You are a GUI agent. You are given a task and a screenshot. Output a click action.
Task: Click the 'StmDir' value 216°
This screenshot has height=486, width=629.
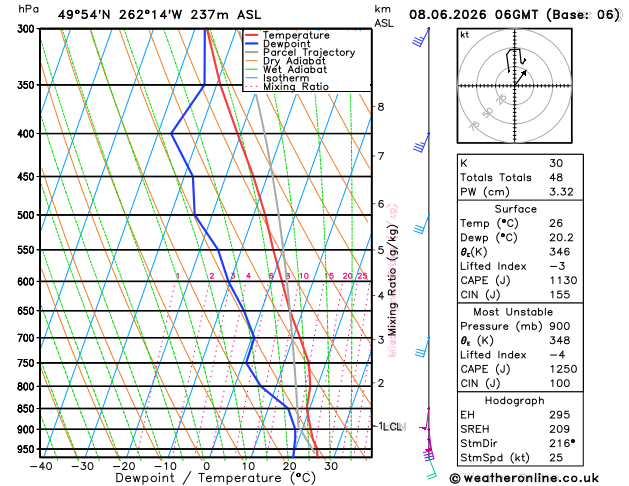[562, 443]
